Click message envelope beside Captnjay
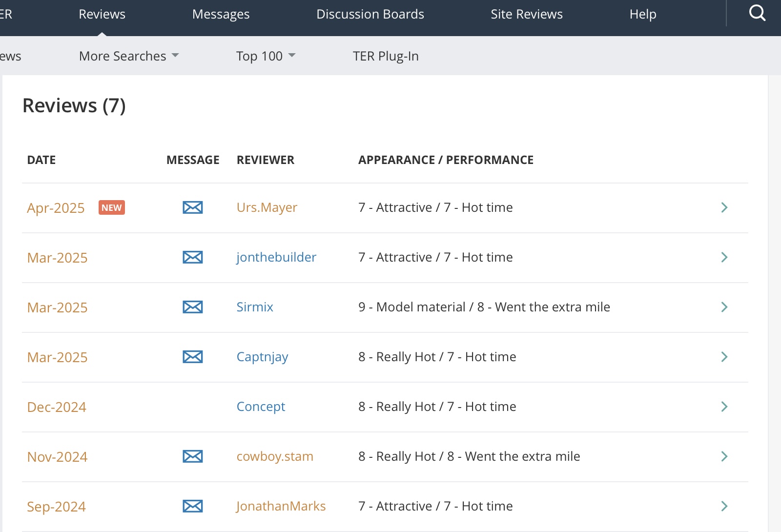The height and width of the screenshot is (532, 781). point(193,357)
